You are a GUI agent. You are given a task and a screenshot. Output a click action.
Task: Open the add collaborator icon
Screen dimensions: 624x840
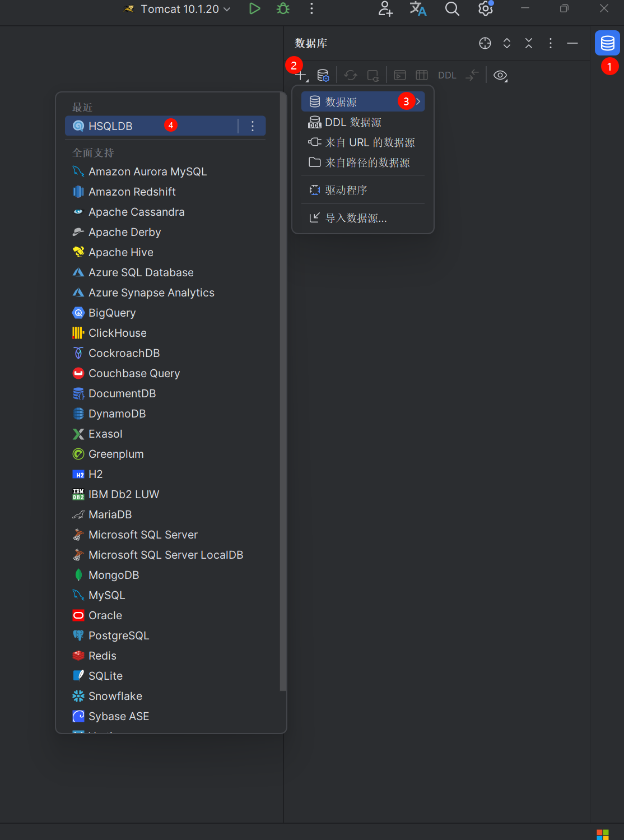[x=385, y=8]
